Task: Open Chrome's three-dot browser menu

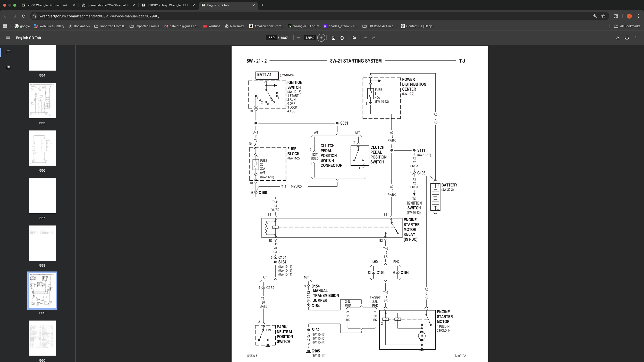Action: tap(638, 16)
